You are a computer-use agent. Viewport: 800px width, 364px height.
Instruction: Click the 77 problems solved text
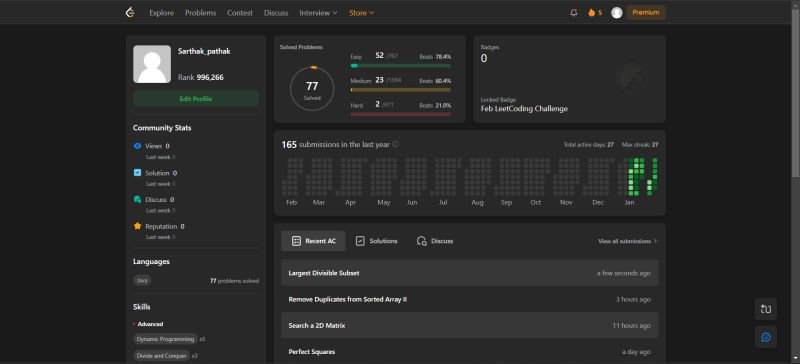pyautogui.click(x=234, y=281)
